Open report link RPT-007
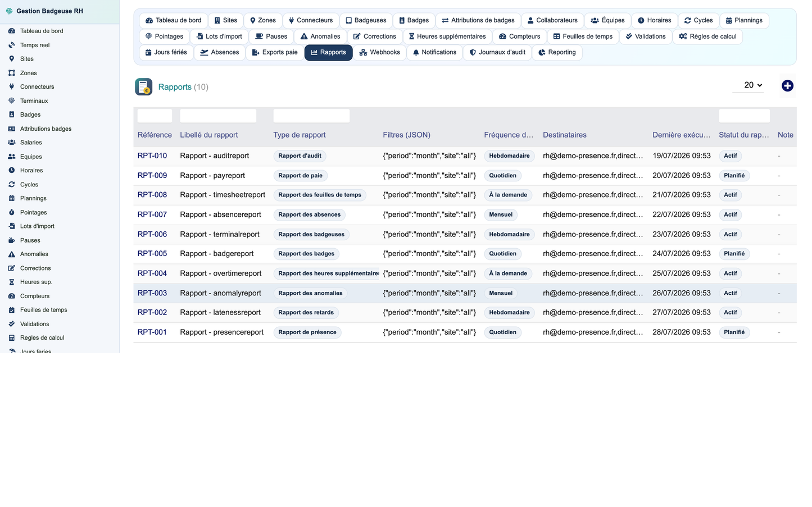The height and width of the screenshot is (507, 812). point(152,214)
